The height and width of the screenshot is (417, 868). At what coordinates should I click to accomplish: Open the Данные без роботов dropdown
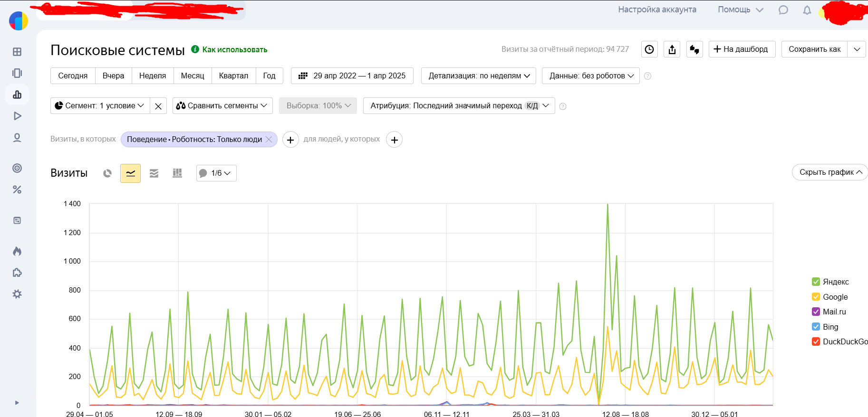(x=590, y=76)
